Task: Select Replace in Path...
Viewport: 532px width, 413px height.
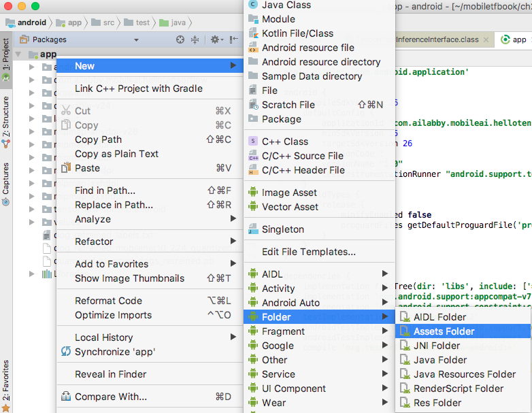Action: 150,205
